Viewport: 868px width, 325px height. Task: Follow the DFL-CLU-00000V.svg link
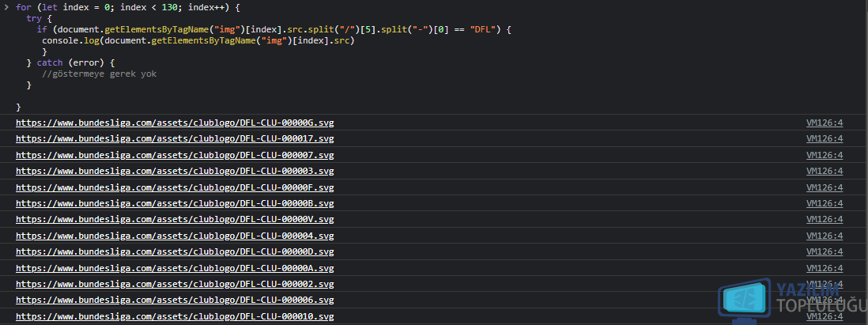click(x=175, y=219)
